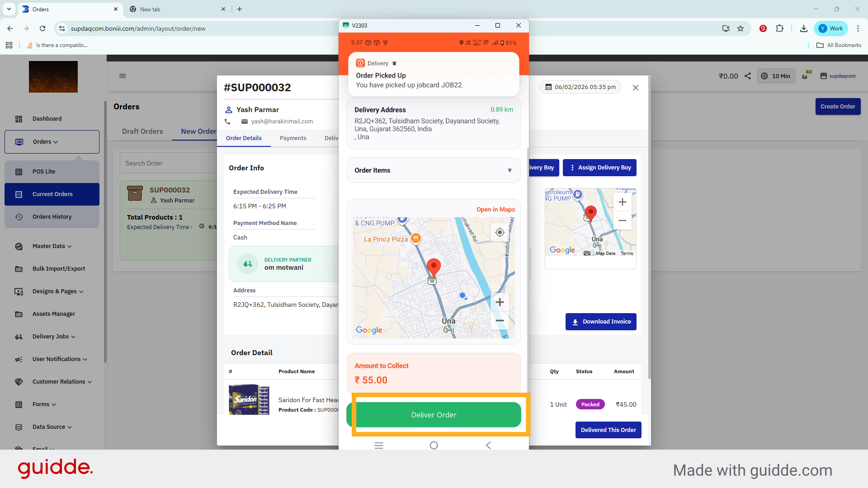Click the Master Data icon in sidebar

[x=19, y=246]
